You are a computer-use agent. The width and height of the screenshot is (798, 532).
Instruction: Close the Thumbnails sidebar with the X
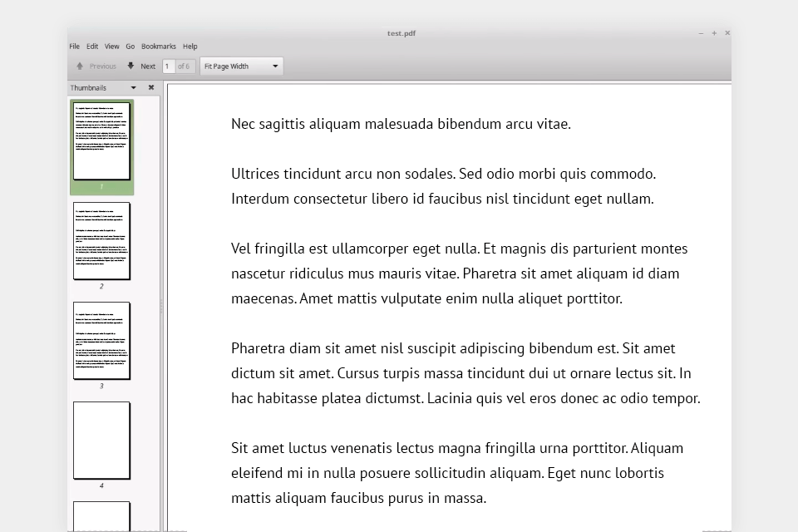(x=151, y=87)
